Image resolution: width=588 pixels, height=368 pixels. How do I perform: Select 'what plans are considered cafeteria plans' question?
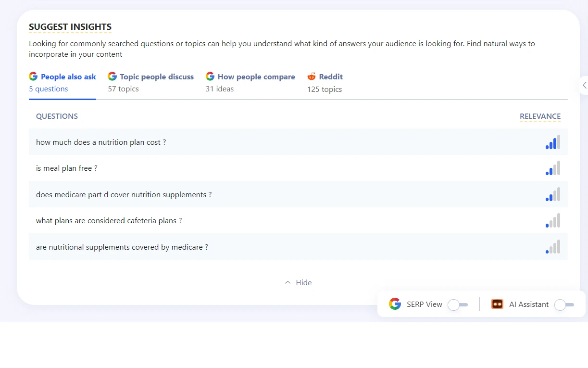click(109, 221)
